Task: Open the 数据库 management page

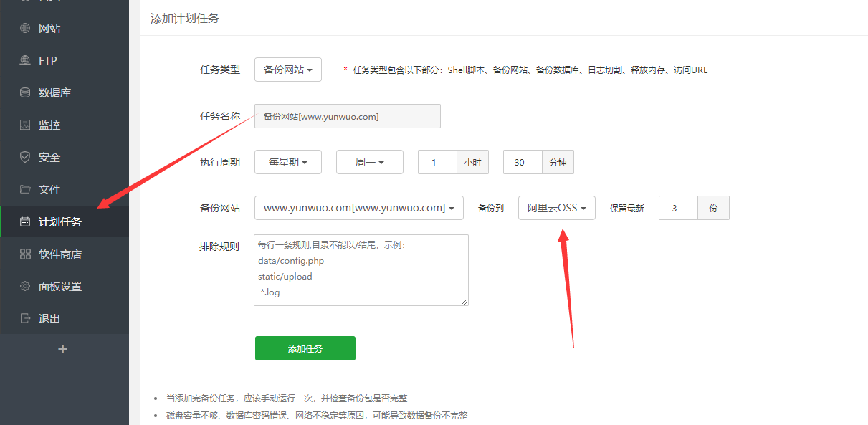Action: [44, 92]
